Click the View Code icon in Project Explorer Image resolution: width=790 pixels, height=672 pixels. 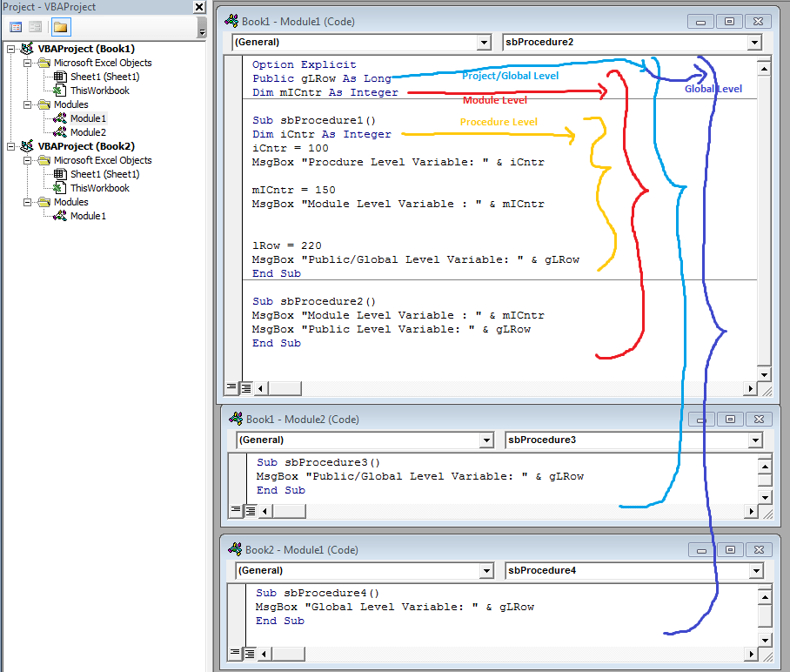(x=15, y=26)
